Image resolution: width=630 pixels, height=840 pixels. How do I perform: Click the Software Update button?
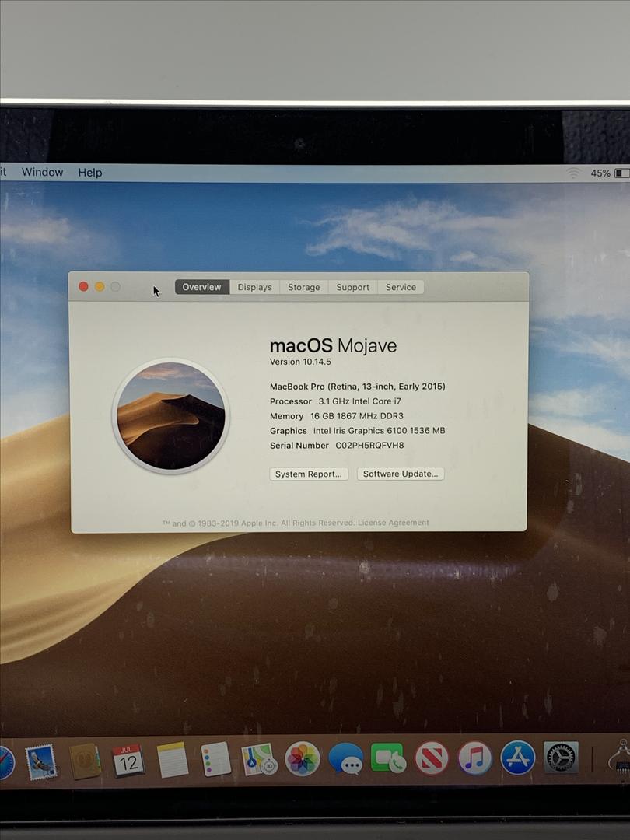click(401, 474)
